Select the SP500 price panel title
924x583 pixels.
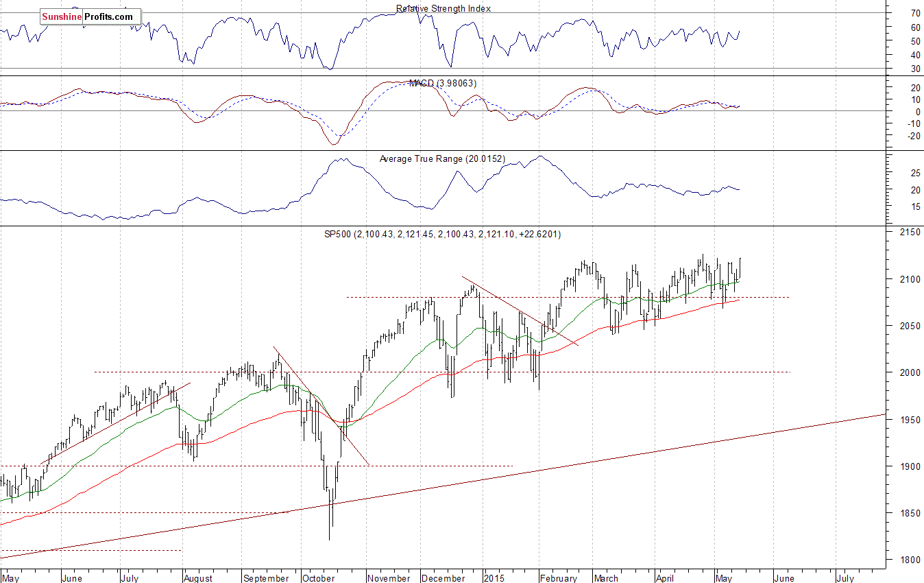click(442, 234)
